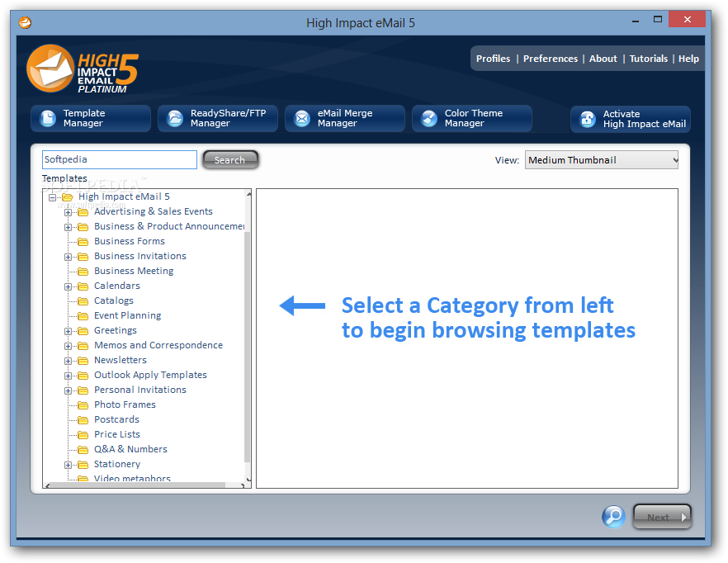Open the Color Theme Manager

[x=472, y=118]
